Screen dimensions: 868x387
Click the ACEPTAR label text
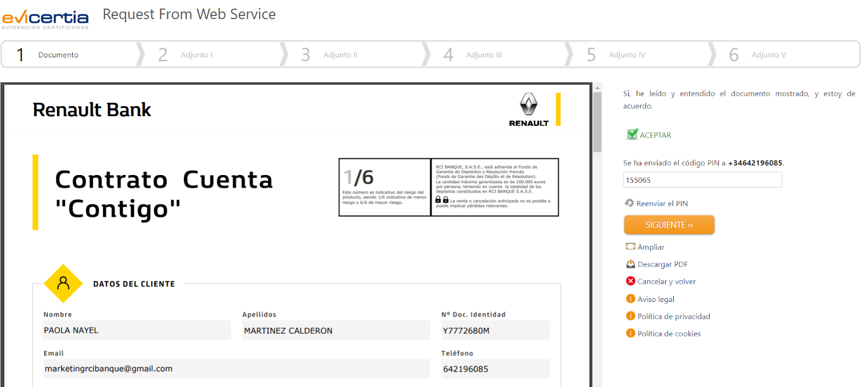click(655, 135)
